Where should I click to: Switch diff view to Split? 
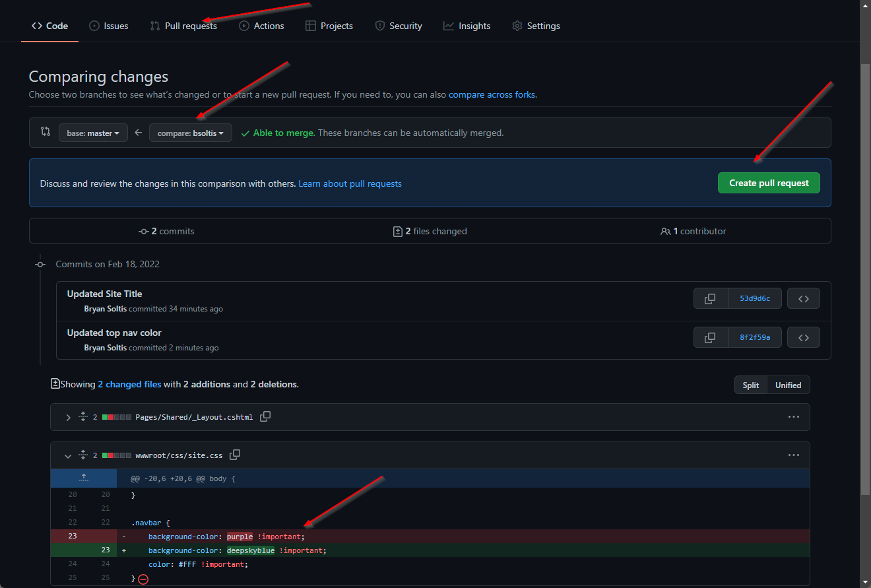coord(751,385)
